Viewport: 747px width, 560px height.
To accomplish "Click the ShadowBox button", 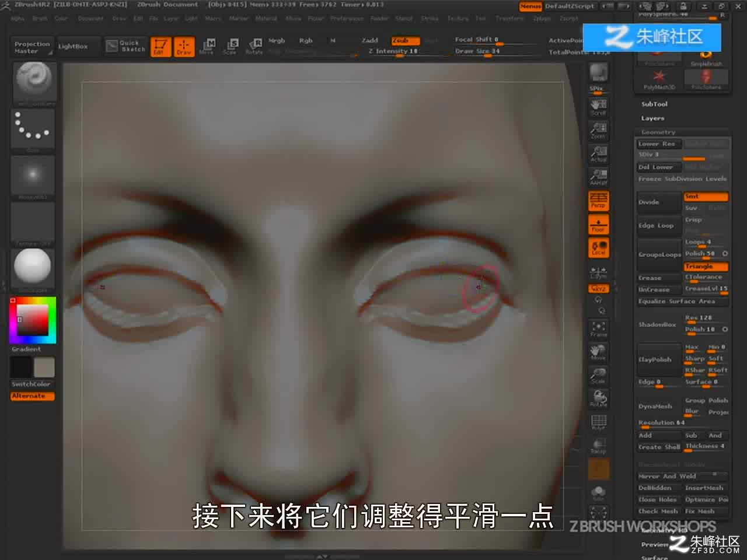I will [x=659, y=324].
